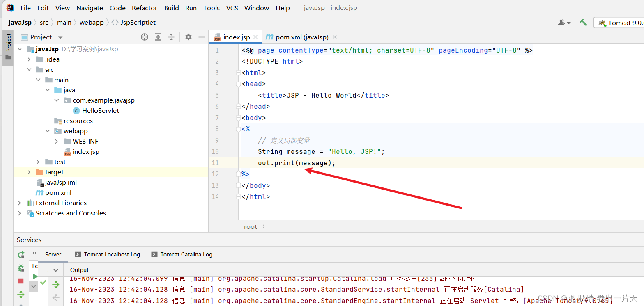The image size is (644, 306).
Task: Open the Build menu
Action: [171, 8]
